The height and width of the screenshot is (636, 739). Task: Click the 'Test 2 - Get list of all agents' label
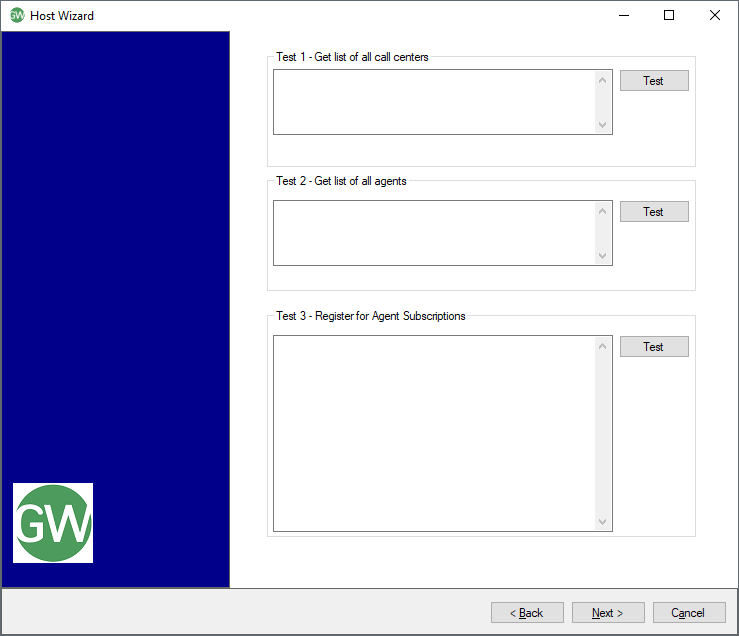pyautogui.click(x=341, y=181)
